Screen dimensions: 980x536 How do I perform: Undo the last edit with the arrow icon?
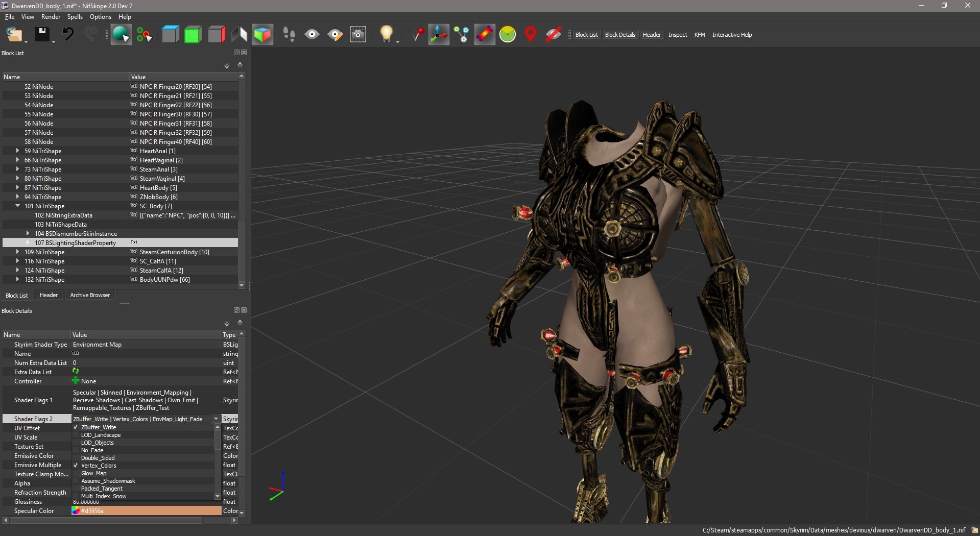[68, 35]
